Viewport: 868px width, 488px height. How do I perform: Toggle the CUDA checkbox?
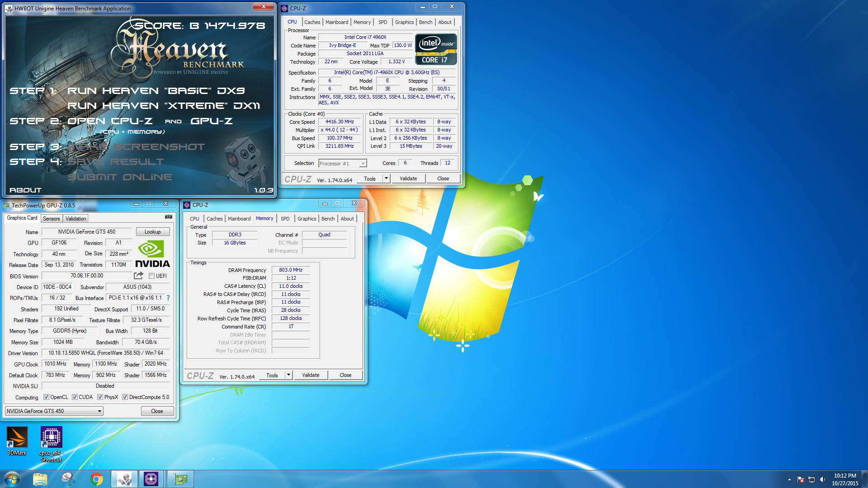pos(75,397)
